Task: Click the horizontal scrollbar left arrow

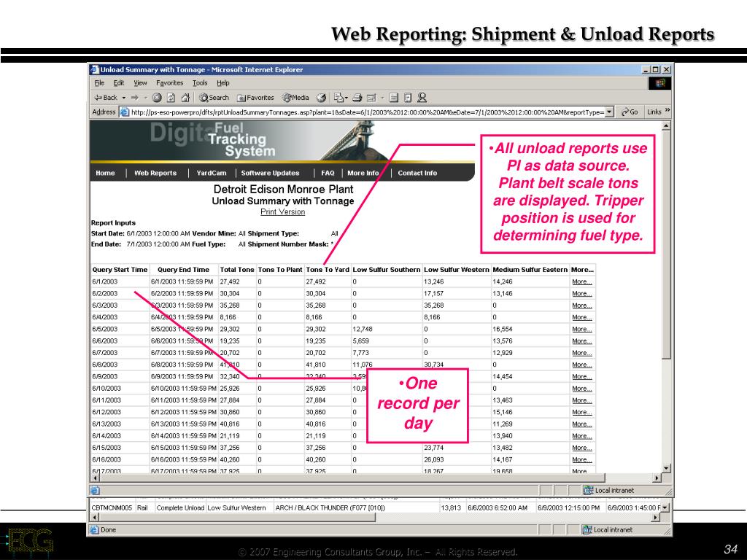Action: tap(96, 478)
